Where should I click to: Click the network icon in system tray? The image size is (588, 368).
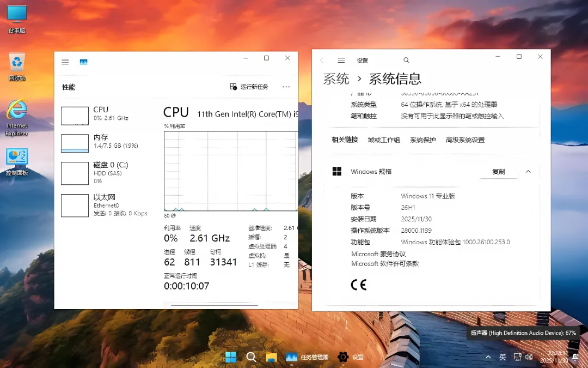[518, 357]
